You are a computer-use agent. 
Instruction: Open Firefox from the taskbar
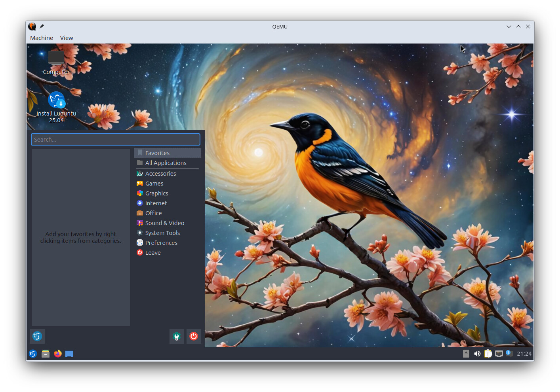click(x=58, y=354)
